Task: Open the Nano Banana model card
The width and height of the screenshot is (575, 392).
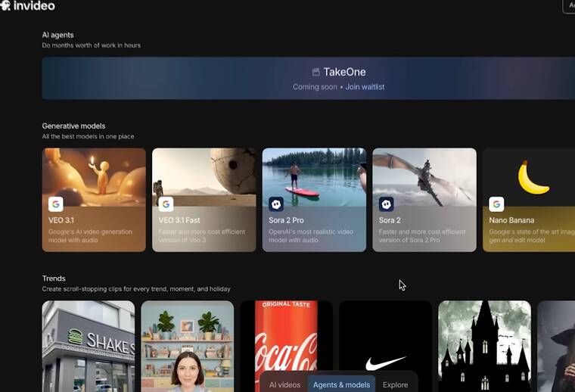Action: click(529, 200)
